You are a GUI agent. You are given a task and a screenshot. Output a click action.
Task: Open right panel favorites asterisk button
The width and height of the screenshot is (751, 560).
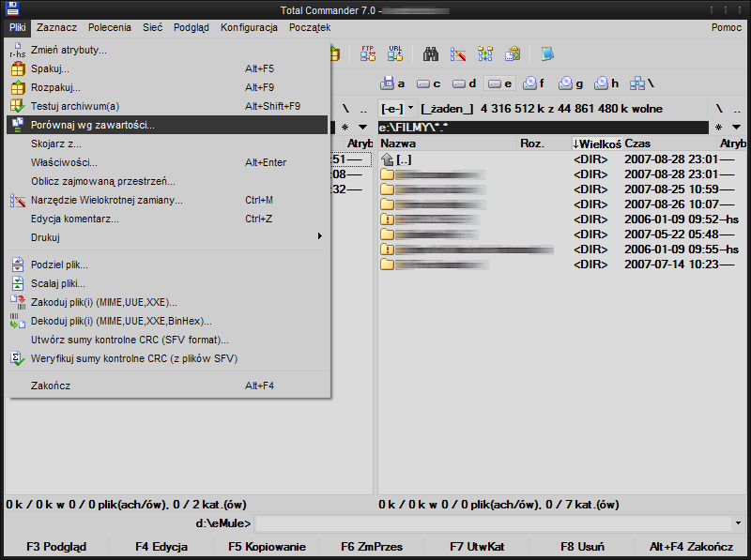coord(718,128)
